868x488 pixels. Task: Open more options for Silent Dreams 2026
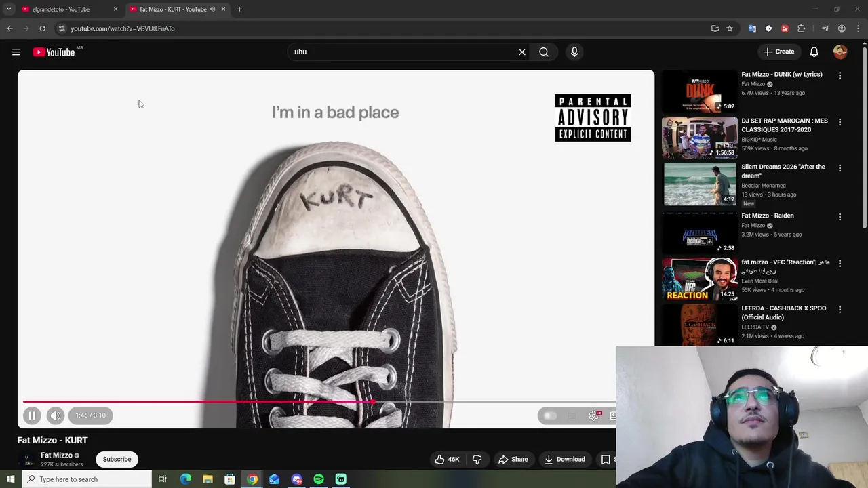[840, 168]
